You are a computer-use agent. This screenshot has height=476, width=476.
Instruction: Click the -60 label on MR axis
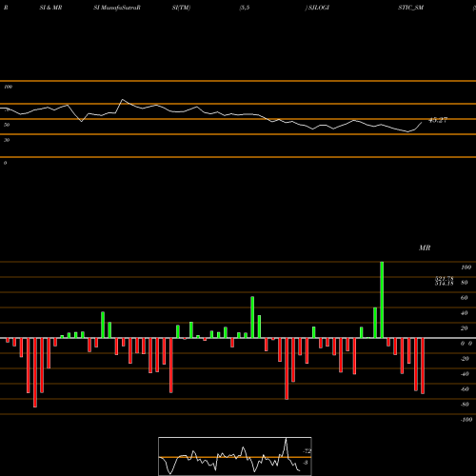point(465,389)
